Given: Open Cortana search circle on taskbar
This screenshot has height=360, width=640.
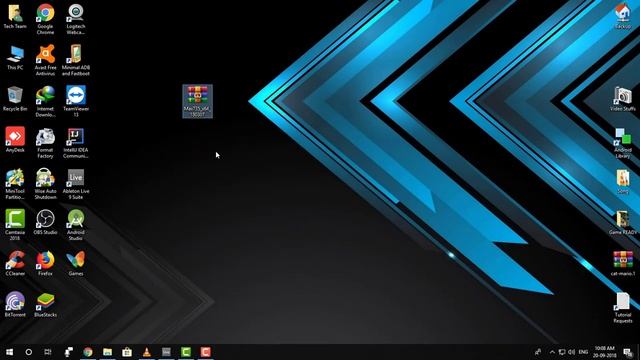Looking at the screenshot, I should tap(29, 352).
